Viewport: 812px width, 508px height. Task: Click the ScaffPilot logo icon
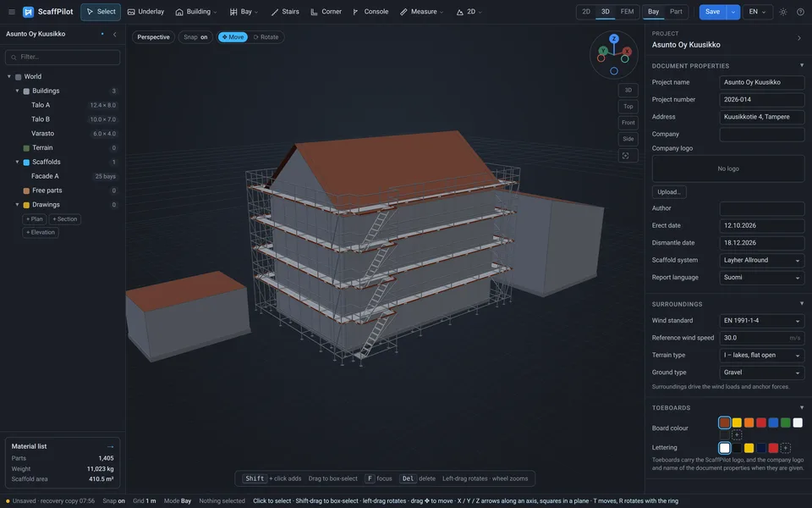click(28, 12)
